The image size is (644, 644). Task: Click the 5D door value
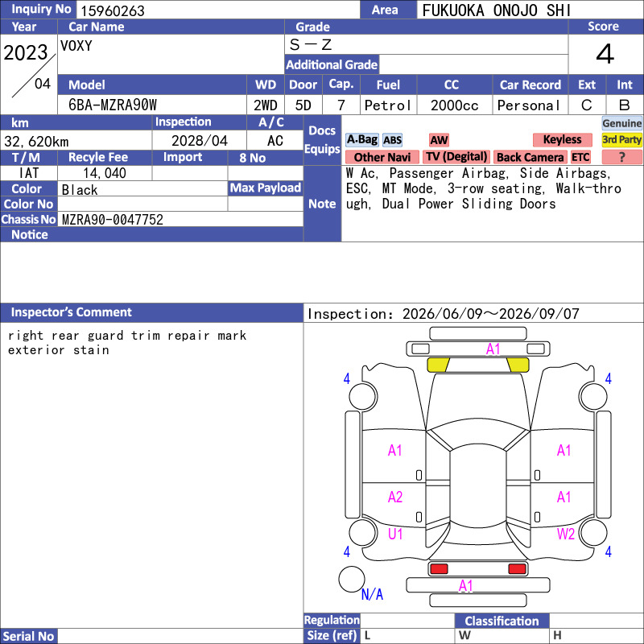click(x=303, y=105)
